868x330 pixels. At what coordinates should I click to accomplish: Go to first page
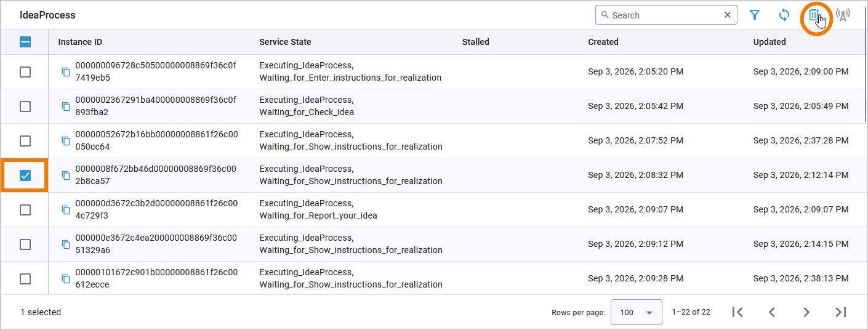pyautogui.click(x=737, y=312)
